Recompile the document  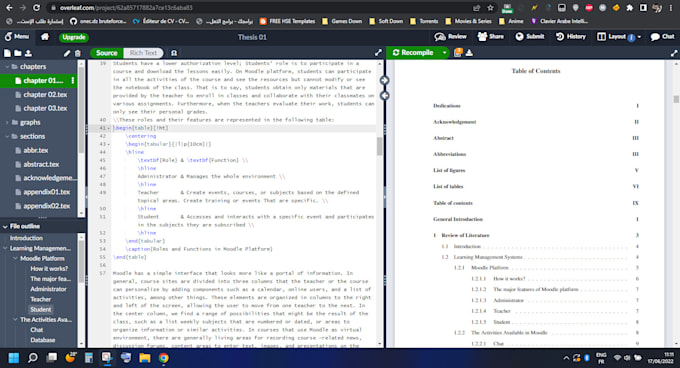tap(413, 52)
